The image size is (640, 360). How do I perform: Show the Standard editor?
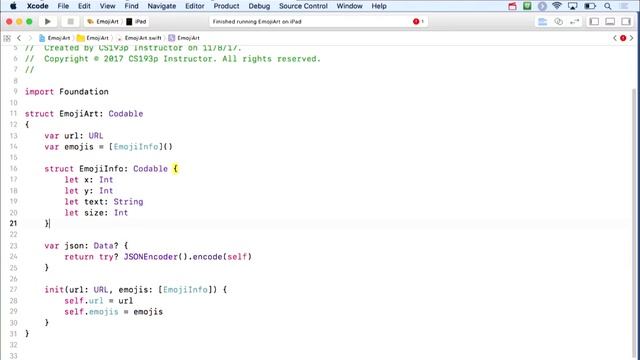click(542, 22)
